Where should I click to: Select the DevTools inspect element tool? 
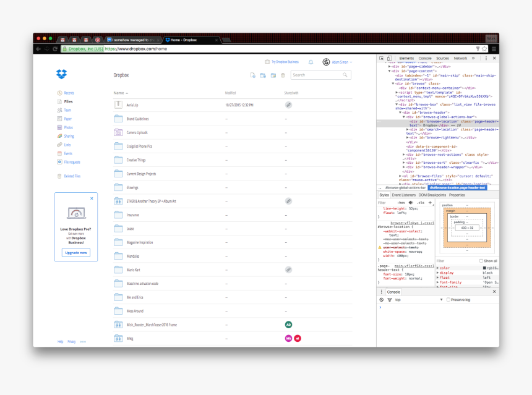(x=381, y=58)
